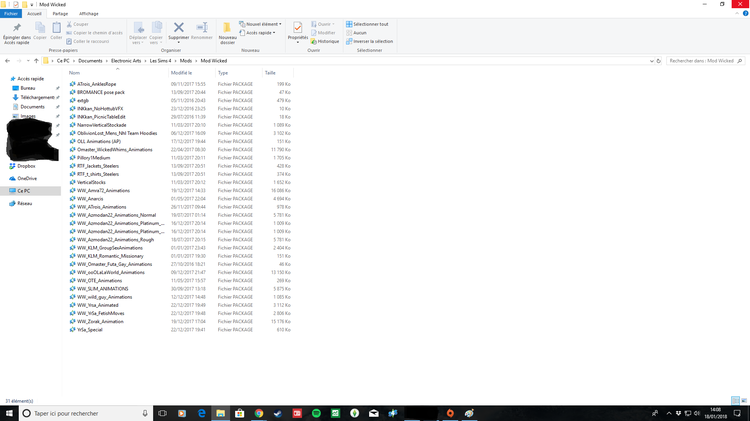Screen dimensions: 750x421
Task: Select file VerticalStocks
Action: [91, 182]
